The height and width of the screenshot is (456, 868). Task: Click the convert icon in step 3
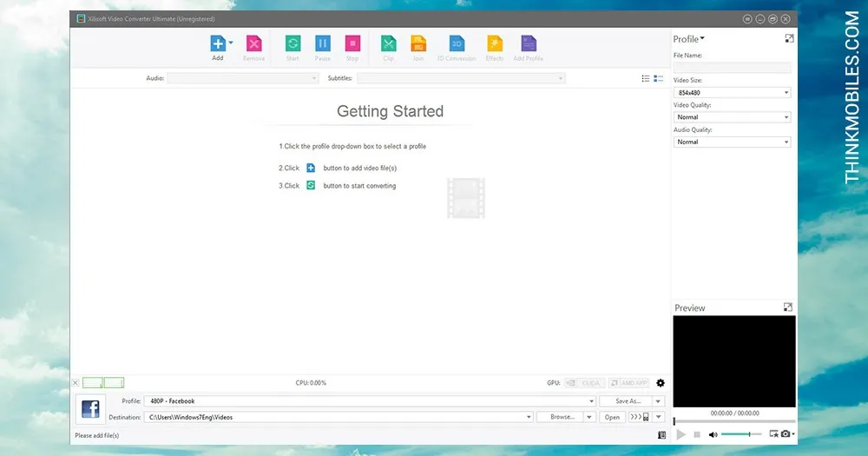tap(311, 185)
